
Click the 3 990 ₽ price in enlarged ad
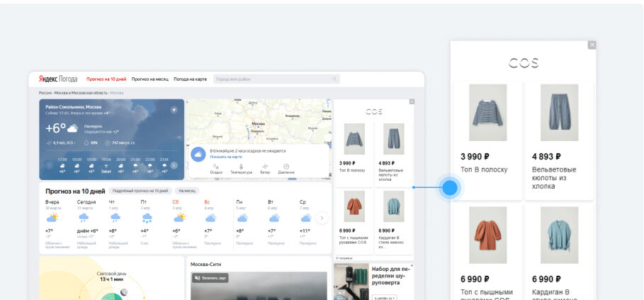[475, 157]
